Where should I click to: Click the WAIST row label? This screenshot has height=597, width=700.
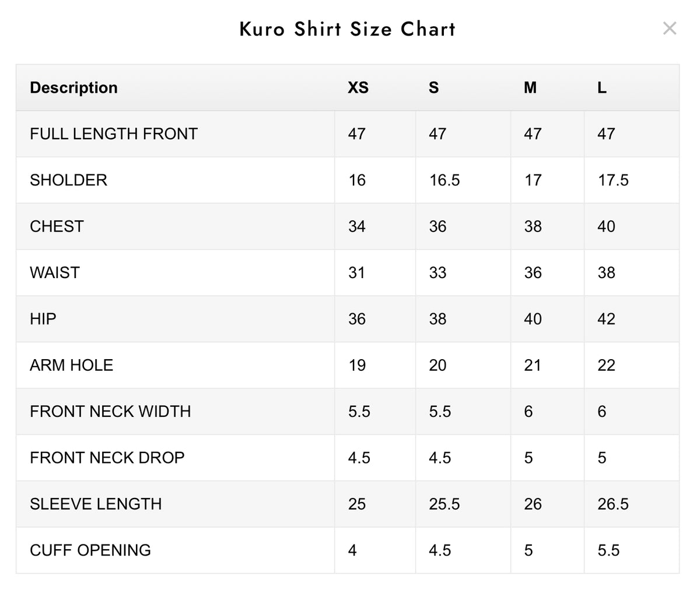pyautogui.click(x=55, y=272)
